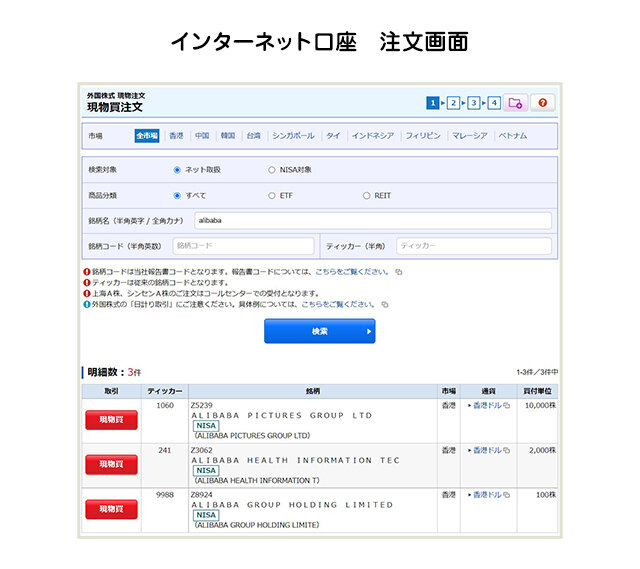Image resolution: width=640 pixels, height=569 pixels.
Task: Click NISA badge under Alibaba Group Holding
Action: [x=206, y=515]
